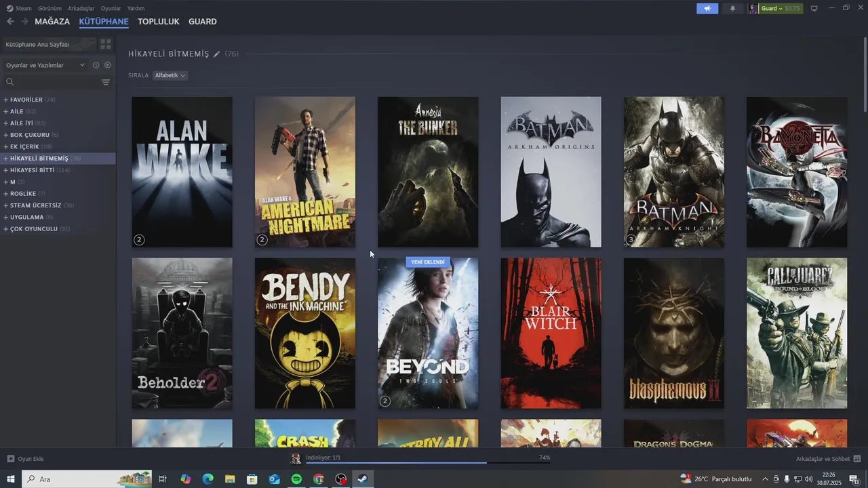Open the Guard account dropdown

(x=781, y=8)
